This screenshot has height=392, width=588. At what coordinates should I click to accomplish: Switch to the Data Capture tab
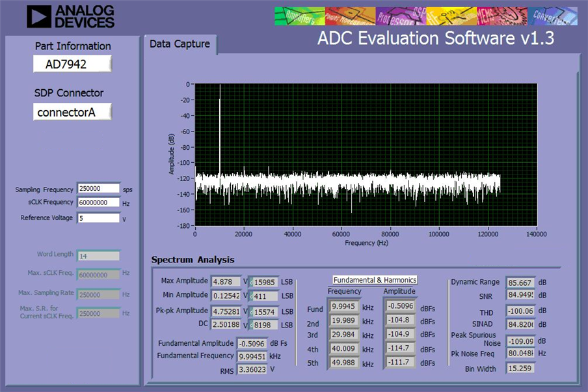tap(180, 44)
